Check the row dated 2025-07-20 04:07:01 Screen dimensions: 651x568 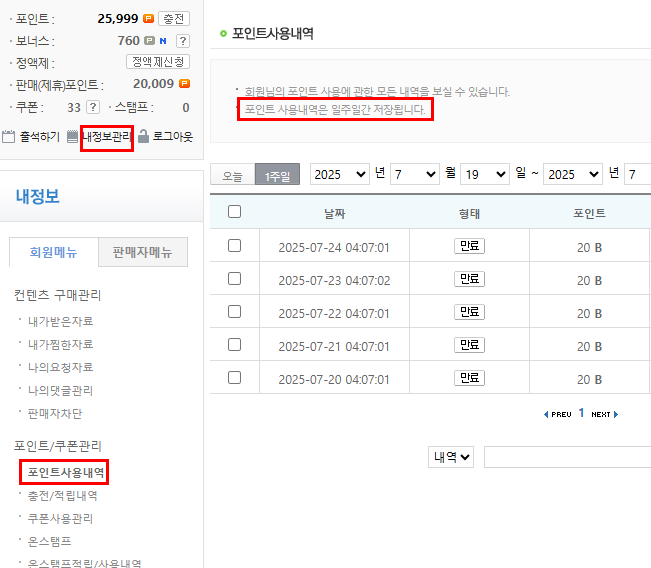pyautogui.click(x=235, y=377)
